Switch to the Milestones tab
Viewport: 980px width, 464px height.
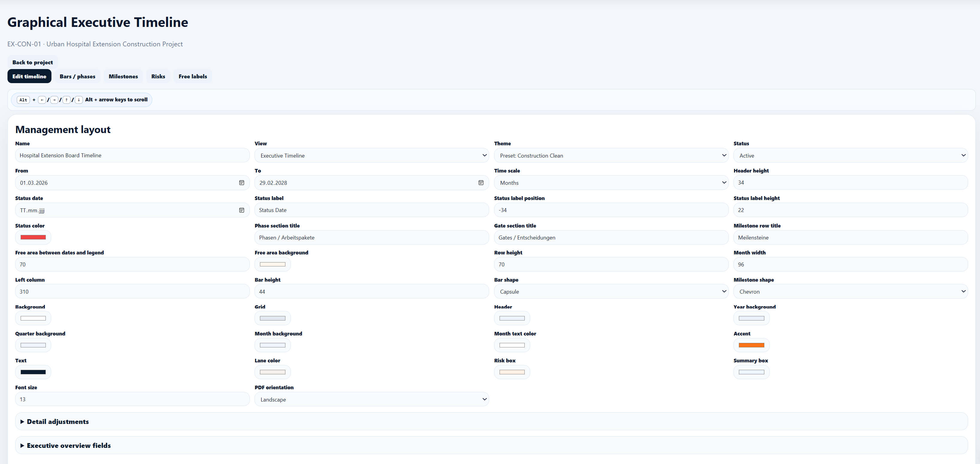tap(123, 77)
